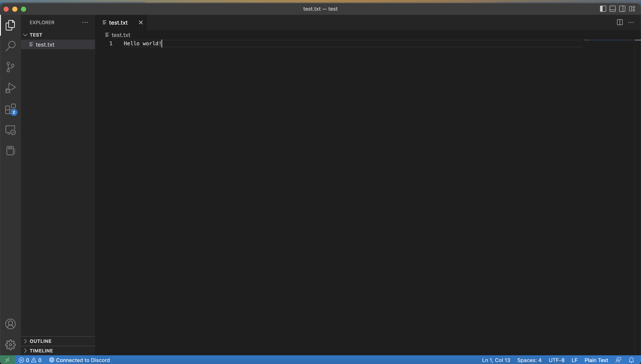Toggle the primary side bar layout button
This screenshot has height=364, width=641.
(x=603, y=9)
